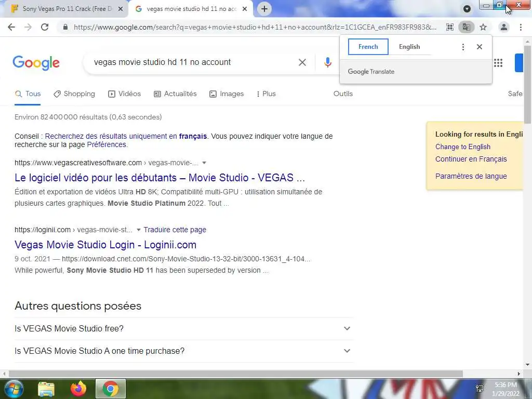
Task: Go to the Google homepage logo
Action: pyautogui.click(x=36, y=63)
